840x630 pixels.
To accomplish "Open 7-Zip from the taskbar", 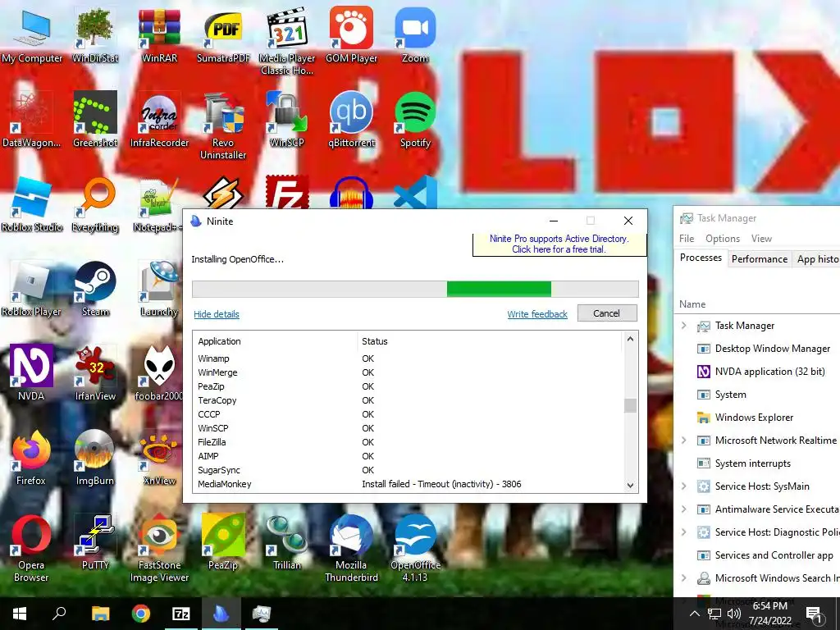I will pos(181,614).
